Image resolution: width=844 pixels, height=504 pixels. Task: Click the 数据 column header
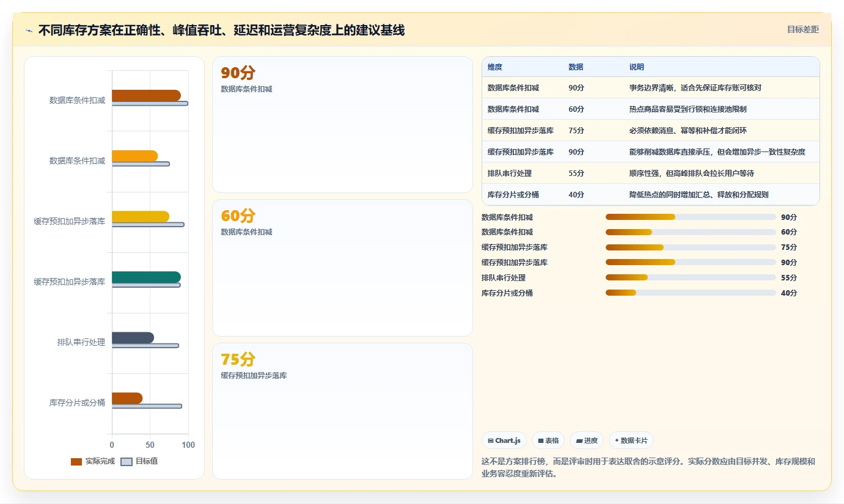[576, 67]
